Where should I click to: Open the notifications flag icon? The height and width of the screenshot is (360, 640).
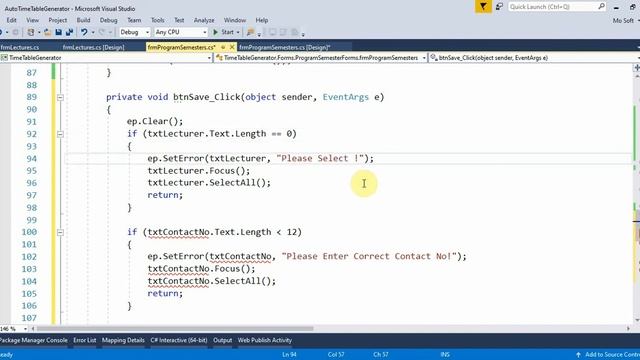pos(483,7)
